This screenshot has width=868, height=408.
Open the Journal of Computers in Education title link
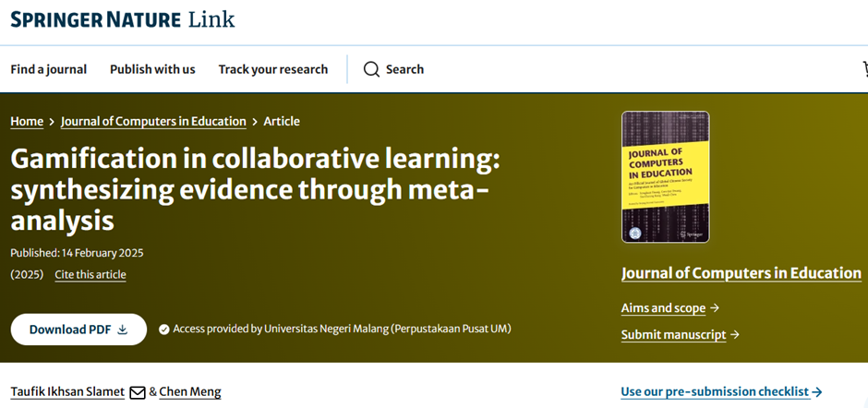click(x=741, y=273)
